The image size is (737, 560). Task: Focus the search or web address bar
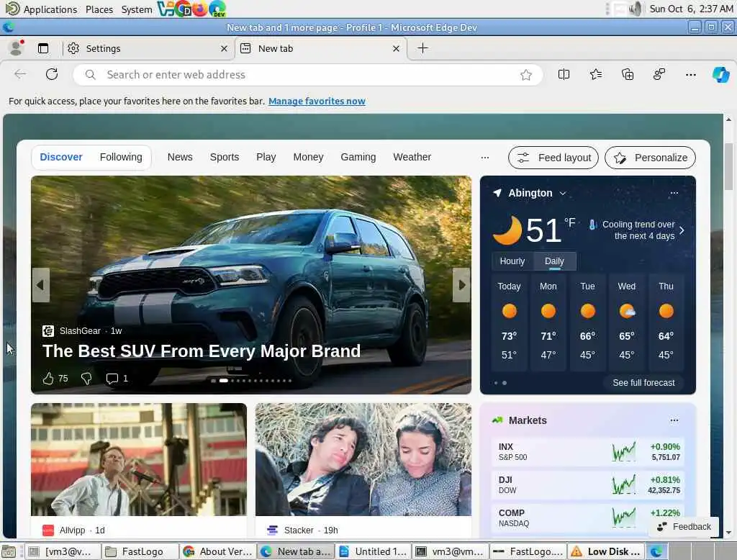coord(308,74)
